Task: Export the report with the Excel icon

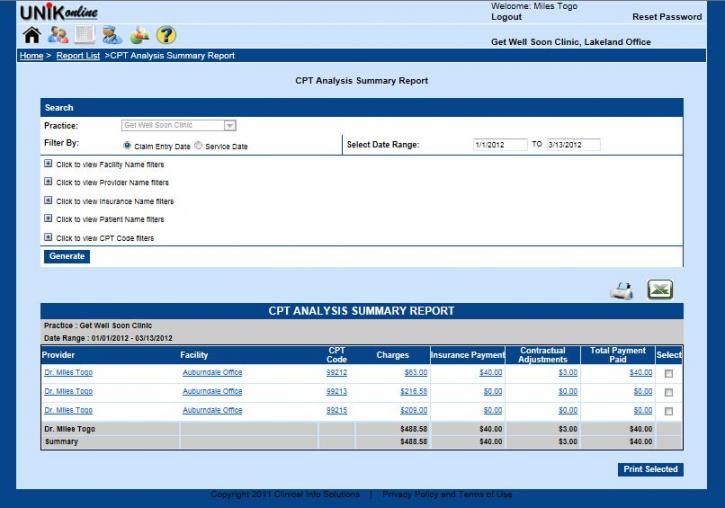Action: [x=660, y=290]
